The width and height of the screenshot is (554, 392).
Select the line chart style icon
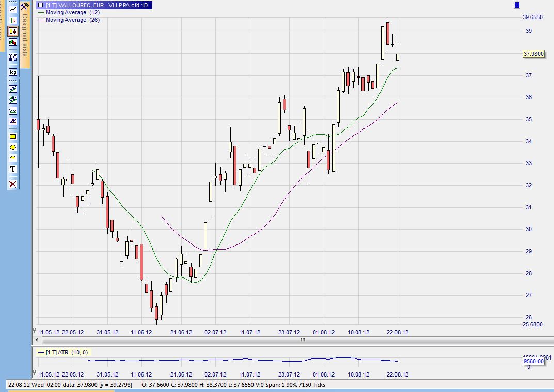click(13, 9)
